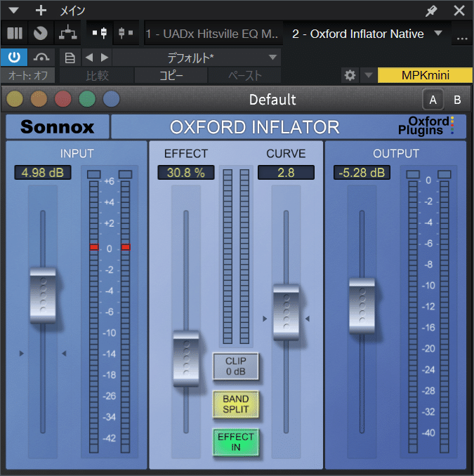Open the preset file menu icon

pyautogui.click(x=70, y=58)
